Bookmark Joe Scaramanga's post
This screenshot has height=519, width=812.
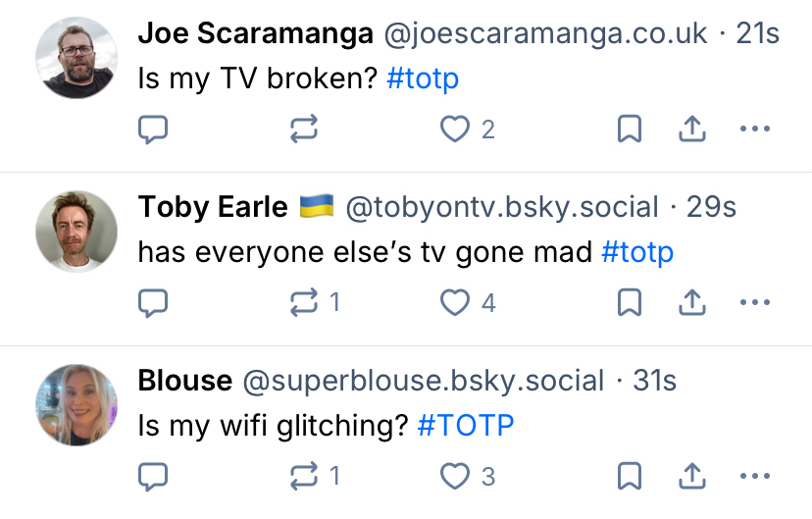tap(629, 130)
